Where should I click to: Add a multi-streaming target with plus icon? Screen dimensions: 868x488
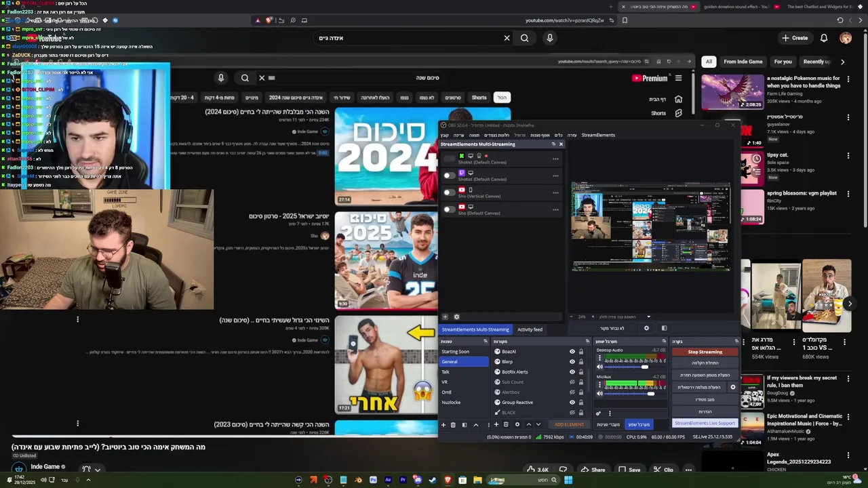click(445, 317)
